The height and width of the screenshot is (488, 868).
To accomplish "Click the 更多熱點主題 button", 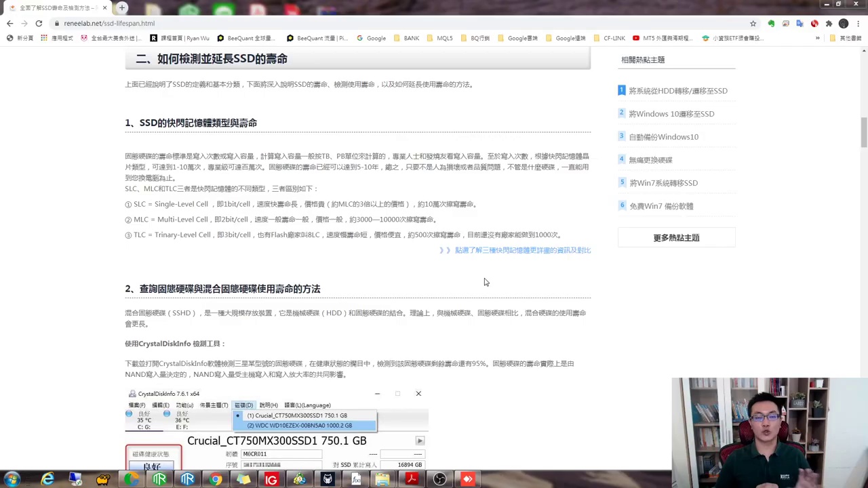I will pos(676,238).
